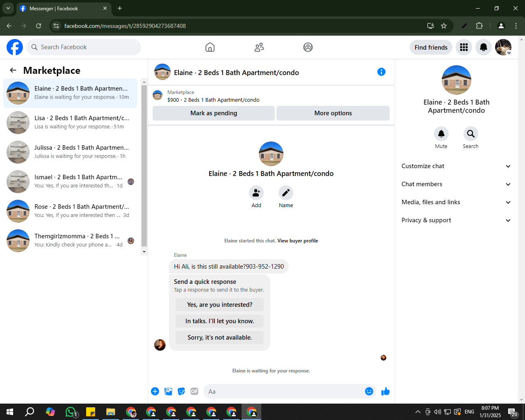Search in conversation using magnifier icon
Image resolution: width=525 pixels, height=420 pixels.
tap(471, 134)
